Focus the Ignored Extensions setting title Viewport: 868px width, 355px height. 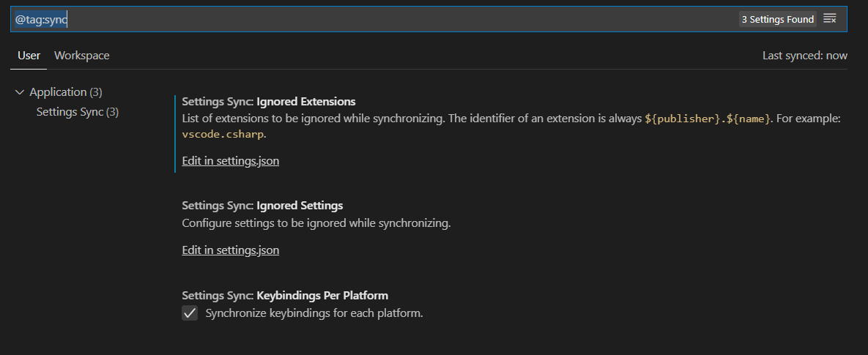point(269,101)
